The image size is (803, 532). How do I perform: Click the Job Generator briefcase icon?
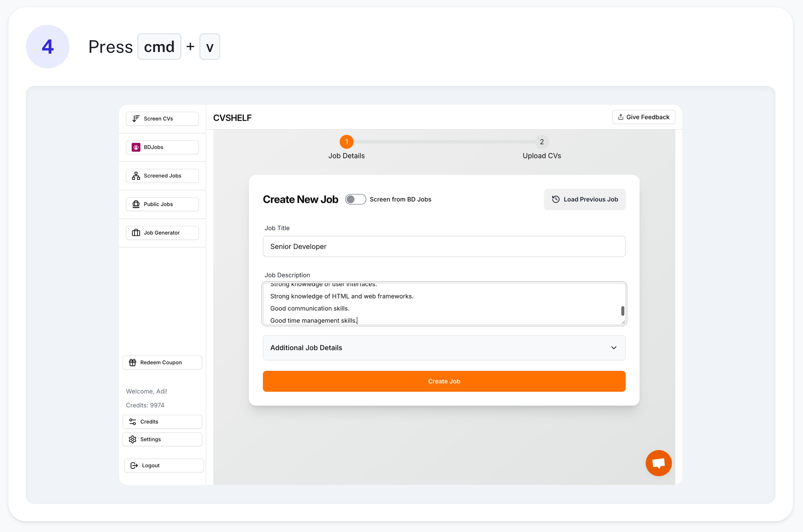pos(136,233)
